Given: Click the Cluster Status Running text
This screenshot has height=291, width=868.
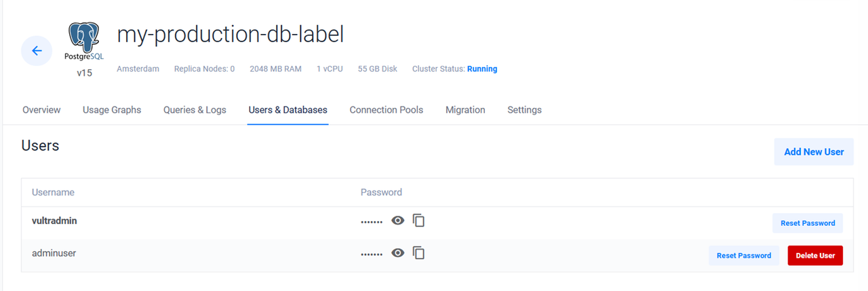Looking at the screenshot, I should click(454, 69).
